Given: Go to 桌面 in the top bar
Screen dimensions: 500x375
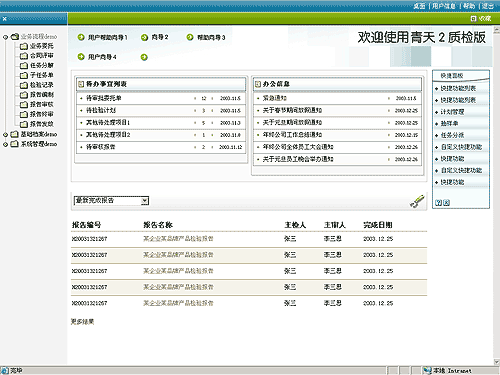Looking at the screenshot, I should click(419, 6).
